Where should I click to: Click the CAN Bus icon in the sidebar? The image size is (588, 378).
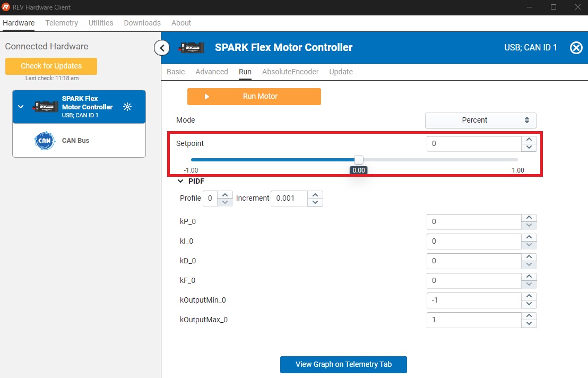point(45,141)
